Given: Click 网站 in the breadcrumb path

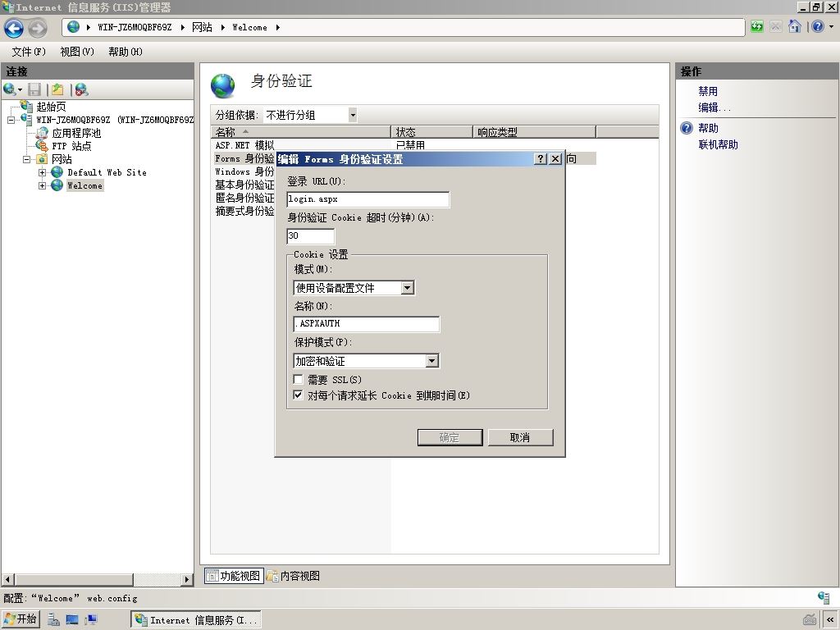Looking at the screenshot, I should click(x=202, y=27).
